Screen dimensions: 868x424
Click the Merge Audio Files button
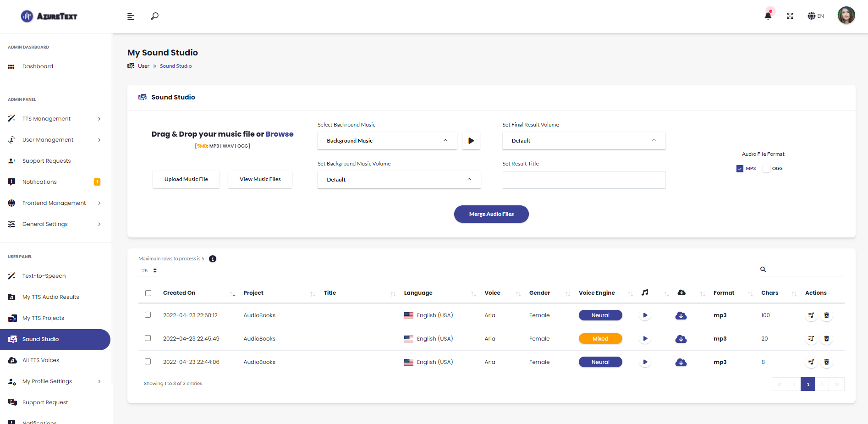tap(491, 214)
